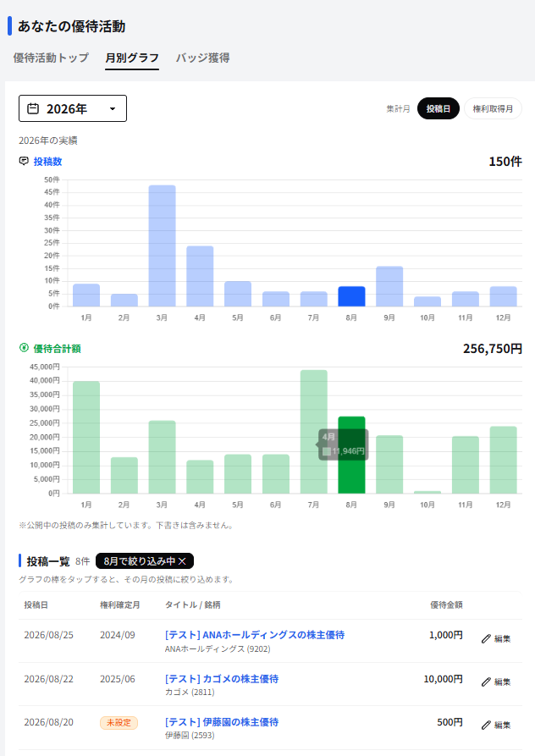
Task: Click the 10,000円 amount for カゴメ
Action: (x=443, y=679)
